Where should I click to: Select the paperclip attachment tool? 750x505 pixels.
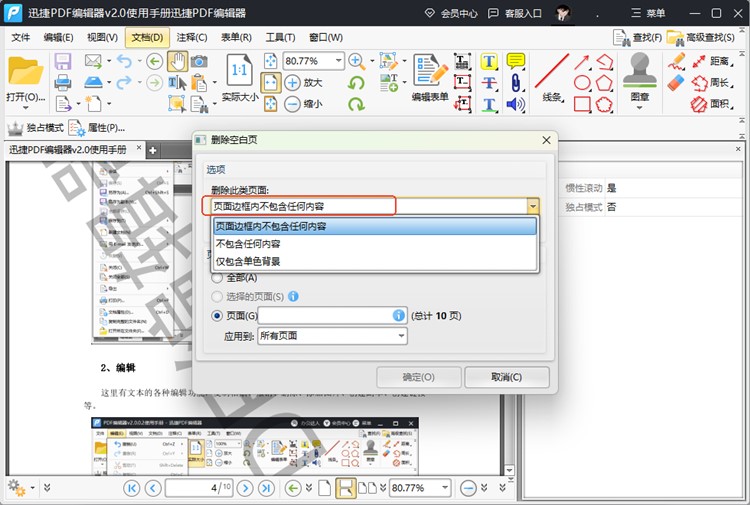pyautogui.click(x=516, y=83)
